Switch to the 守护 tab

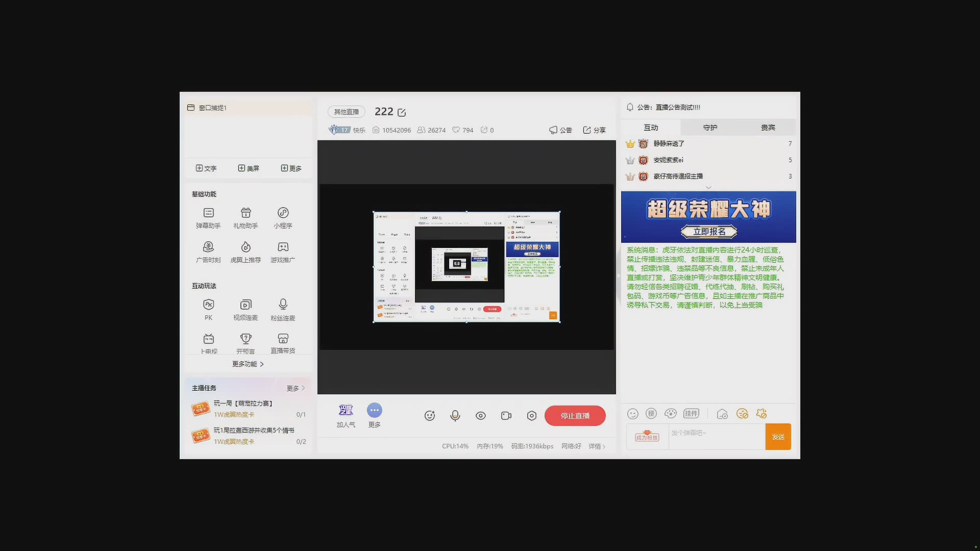[x=710, y=128]
